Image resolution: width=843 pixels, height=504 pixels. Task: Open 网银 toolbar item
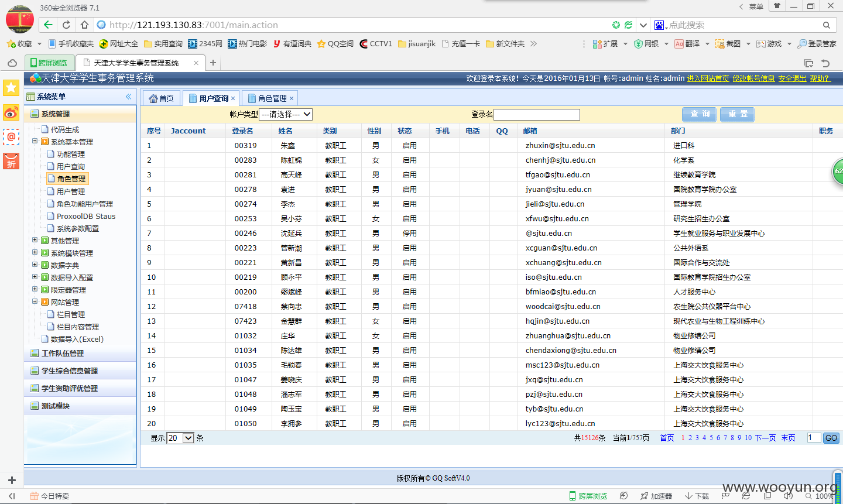[647, 44]
